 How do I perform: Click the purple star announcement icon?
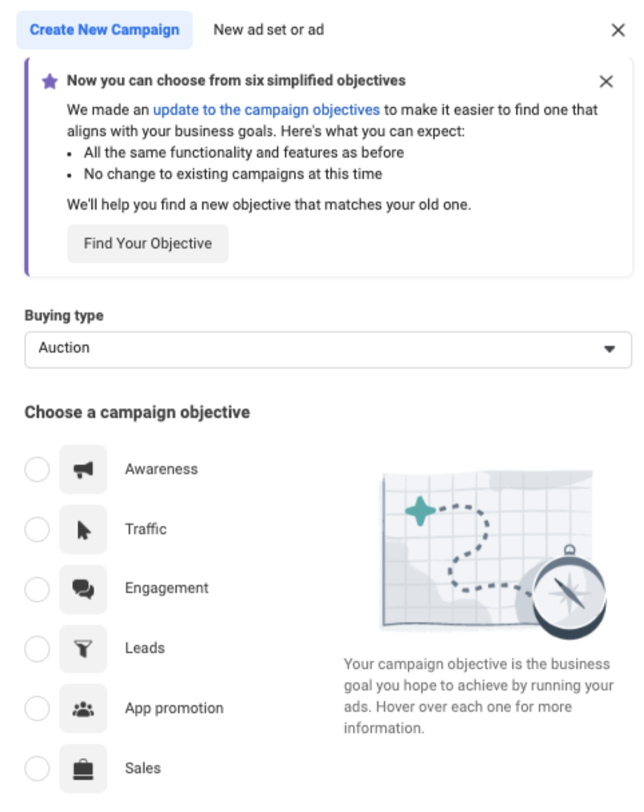[x=49, y=80]
